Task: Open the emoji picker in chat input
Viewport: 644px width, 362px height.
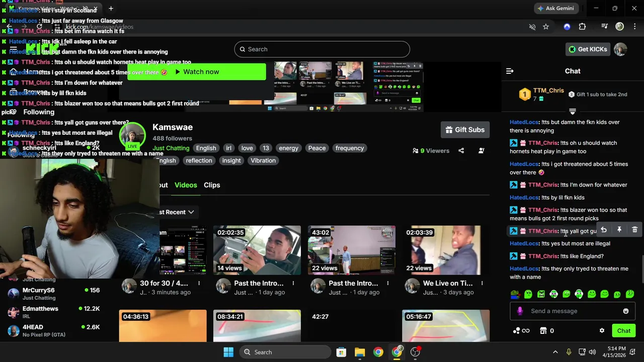Action: click(626, 311)
